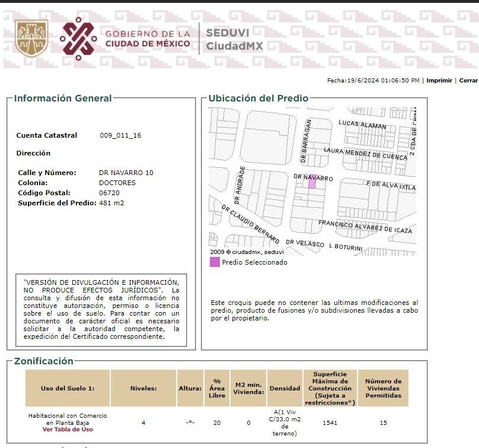
Task: Click the Número de Viviendas Permitidas header
Action: [383, 388]
